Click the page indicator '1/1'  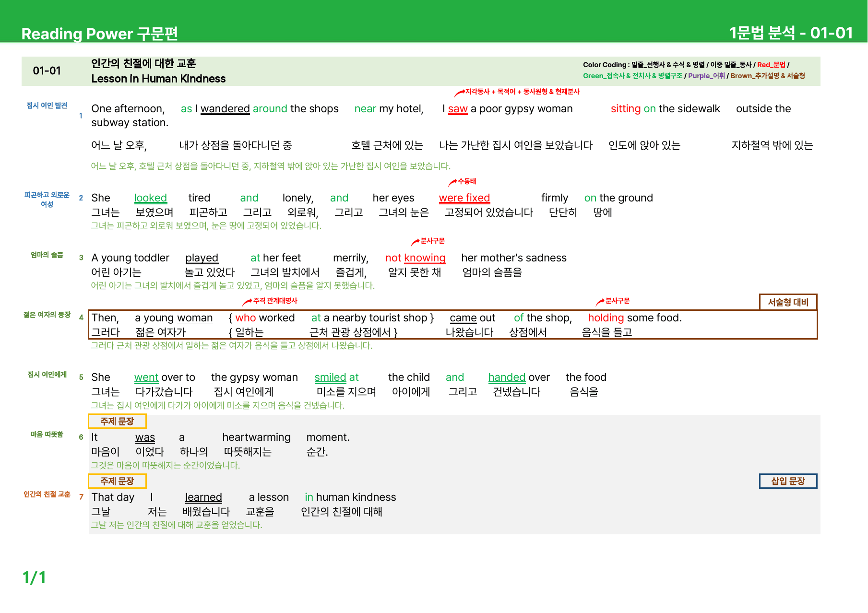[35, 578]
